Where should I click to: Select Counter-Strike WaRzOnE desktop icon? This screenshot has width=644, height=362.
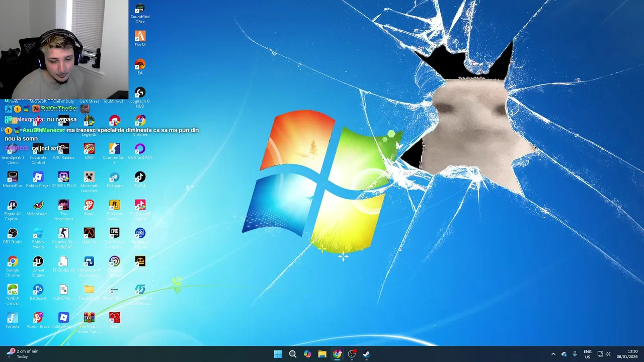point(63,238)
